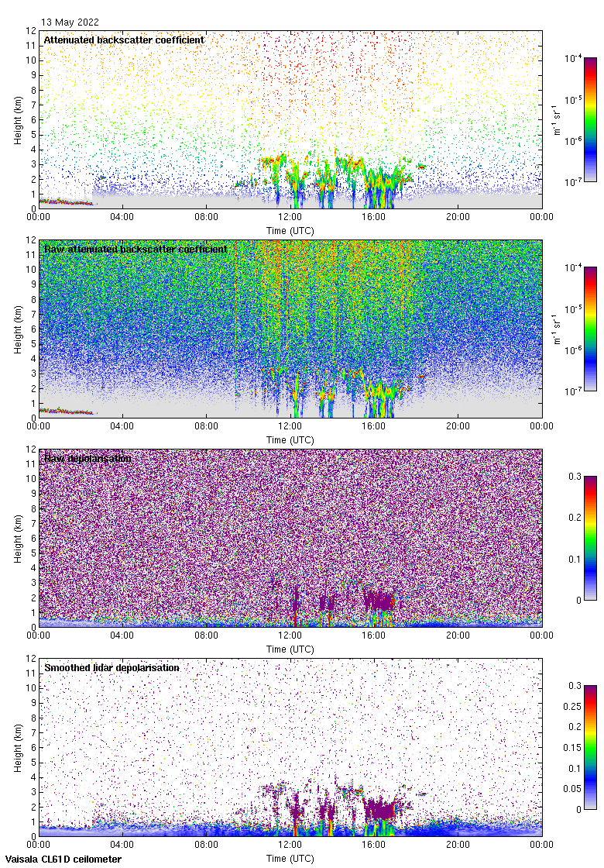Click the "0.15" colour bar tick label
604x868 pixels.
tap(572, 747)
